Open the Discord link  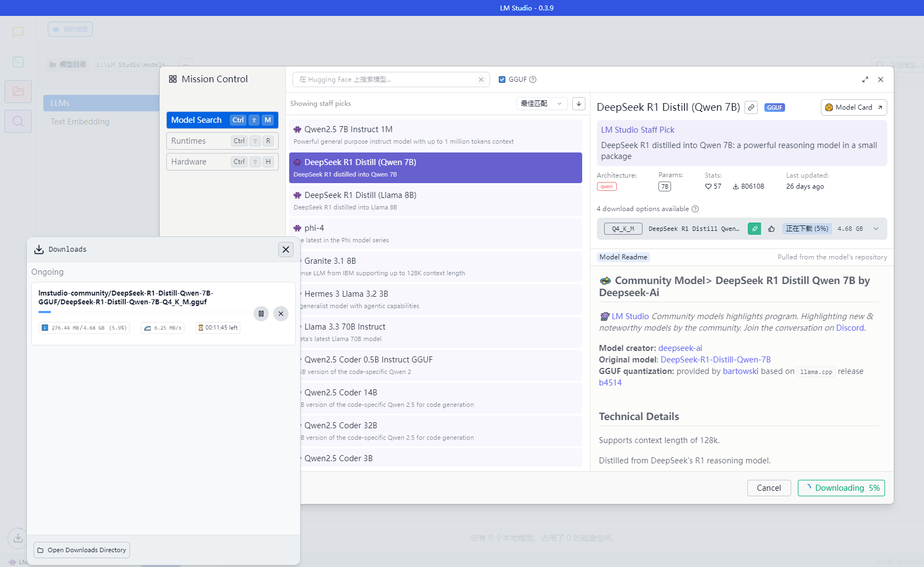pos(850,328)
